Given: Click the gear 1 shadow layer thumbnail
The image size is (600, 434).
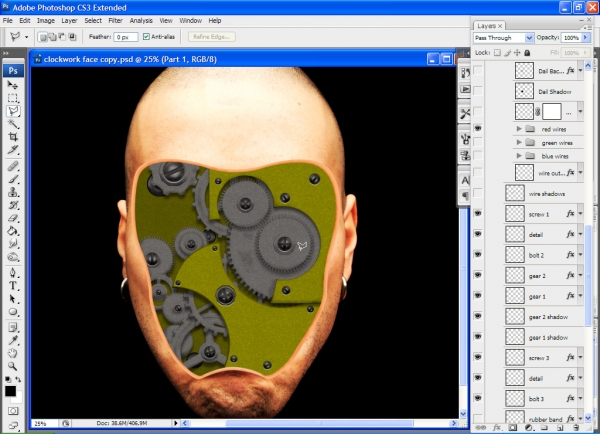Looking at the screenshot, I should (515, 337).
